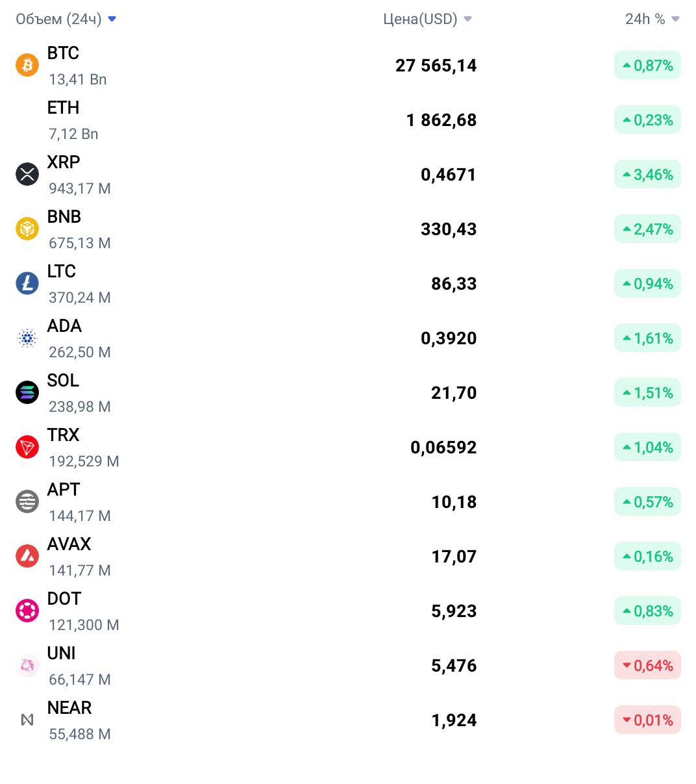Viewport: 696px width, 784px height.
Task: Click the XRP coin logo
Action: 27,174
